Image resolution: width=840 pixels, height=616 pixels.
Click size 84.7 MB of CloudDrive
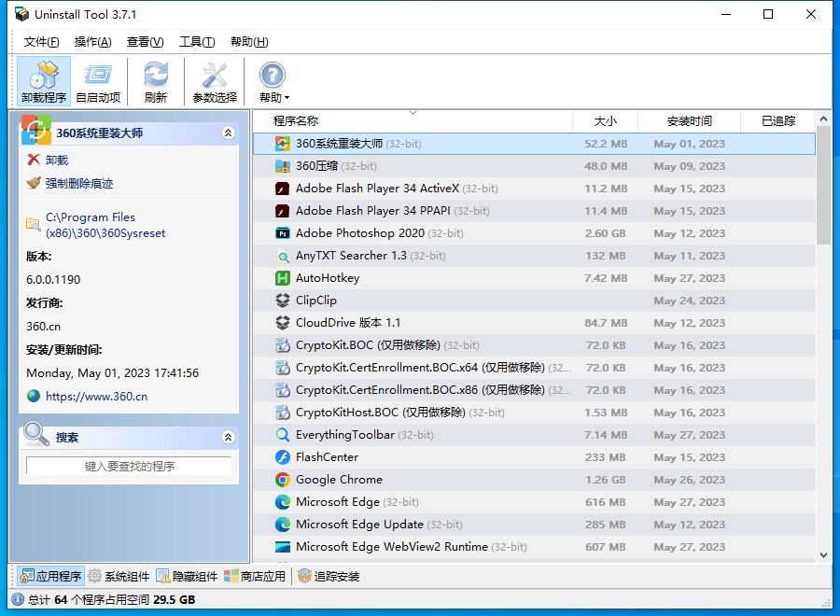(x=606, y=323)
